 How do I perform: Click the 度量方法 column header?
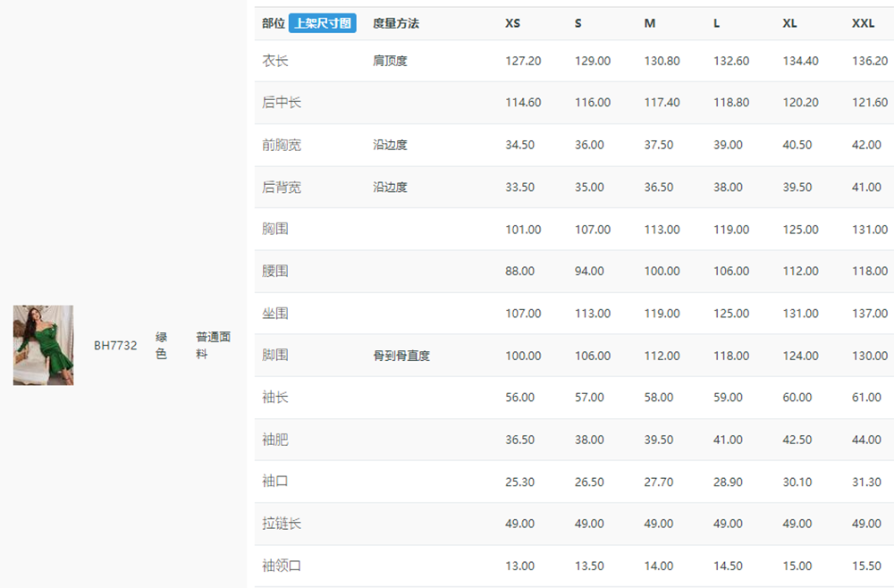pos(396,23)
